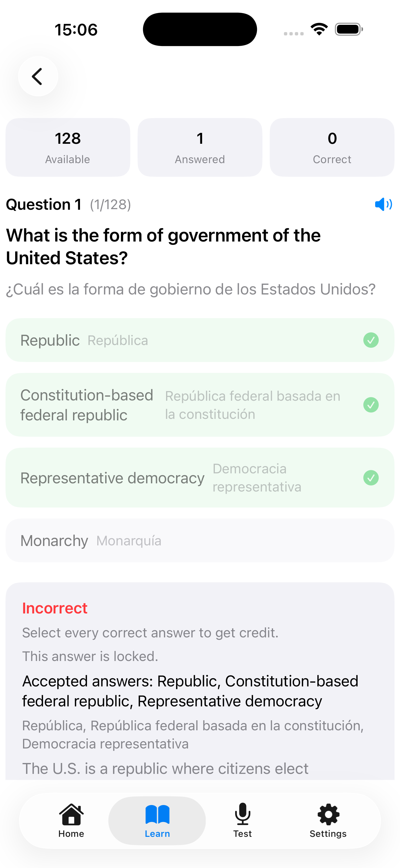Tap the Learn book icon

click(157, 814)
